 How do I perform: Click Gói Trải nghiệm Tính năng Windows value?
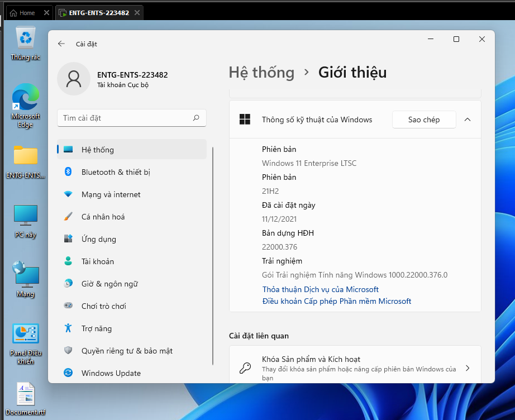pyautogui.click(x=355, y=275)
